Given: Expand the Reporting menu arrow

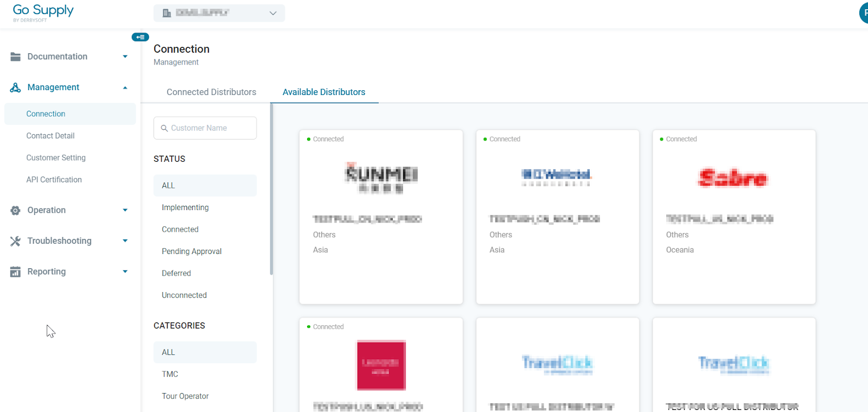Looking at the screenshot, I should (125, 272).
